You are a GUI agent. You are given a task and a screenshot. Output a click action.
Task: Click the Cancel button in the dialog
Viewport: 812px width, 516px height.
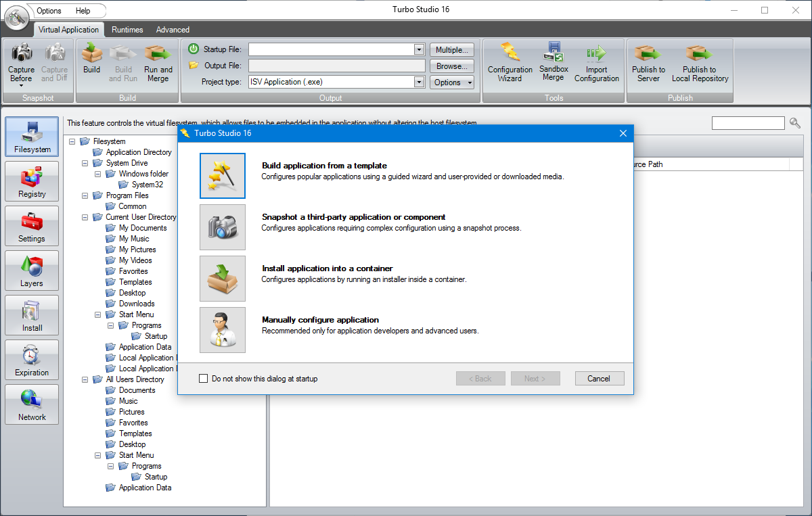(600, 378)
